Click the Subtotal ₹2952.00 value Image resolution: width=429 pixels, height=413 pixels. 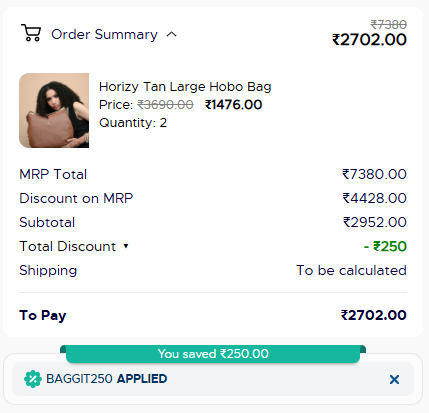click(x=375, y=222)
